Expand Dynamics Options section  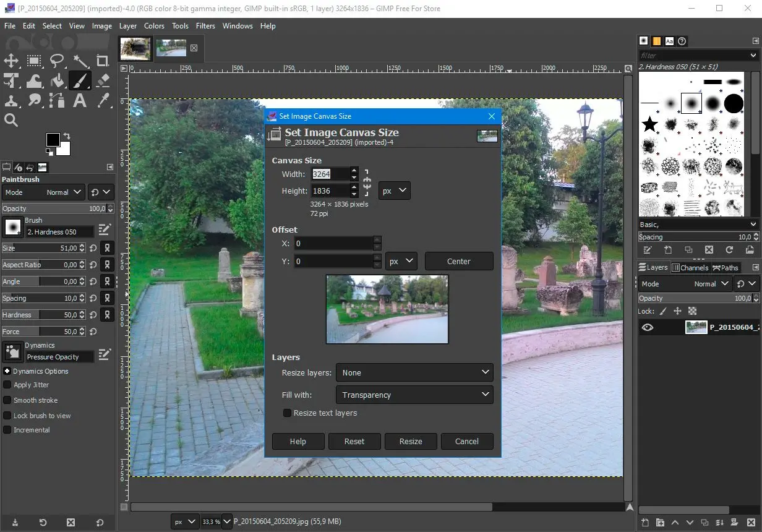click(x=7, y=371)
